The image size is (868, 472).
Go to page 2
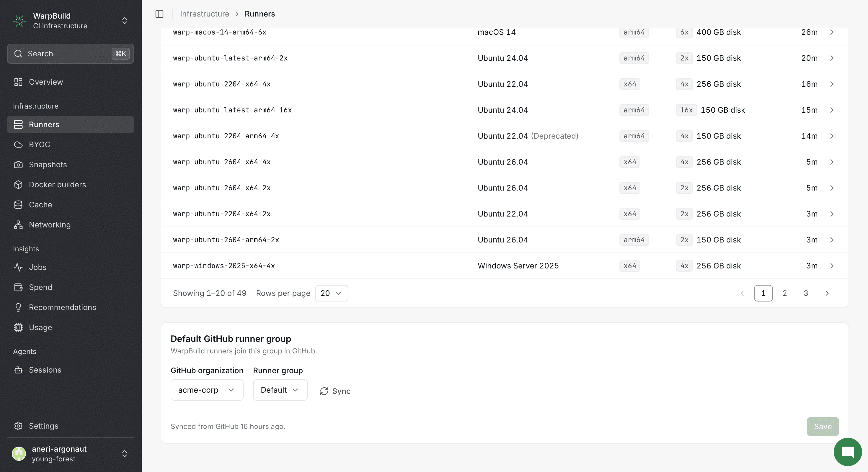784,293
